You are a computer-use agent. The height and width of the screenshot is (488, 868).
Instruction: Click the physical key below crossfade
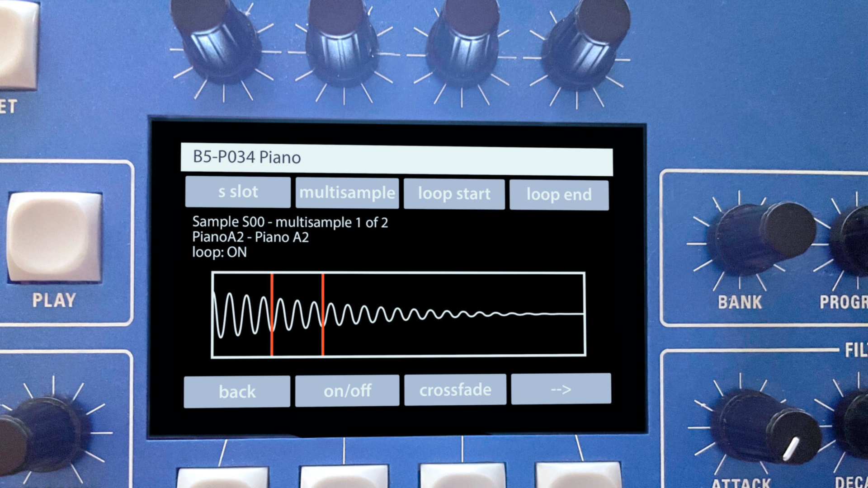(x=463, y=475)
